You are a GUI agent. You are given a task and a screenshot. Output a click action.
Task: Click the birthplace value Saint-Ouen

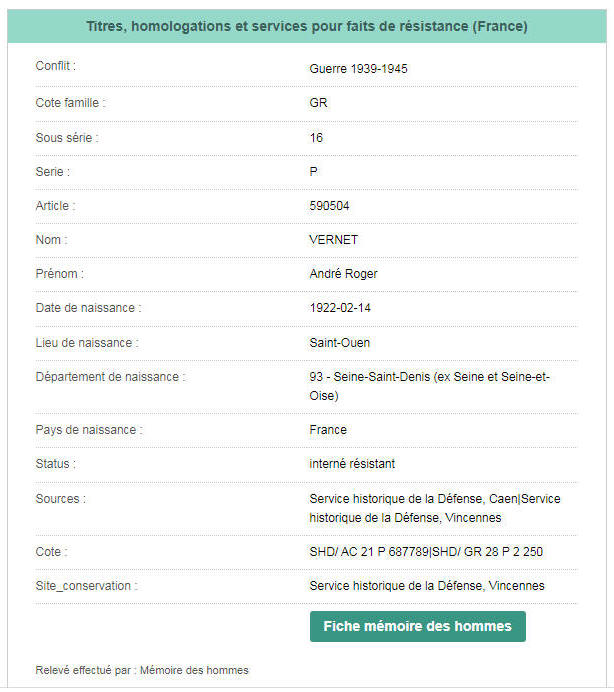click(339, 343)
